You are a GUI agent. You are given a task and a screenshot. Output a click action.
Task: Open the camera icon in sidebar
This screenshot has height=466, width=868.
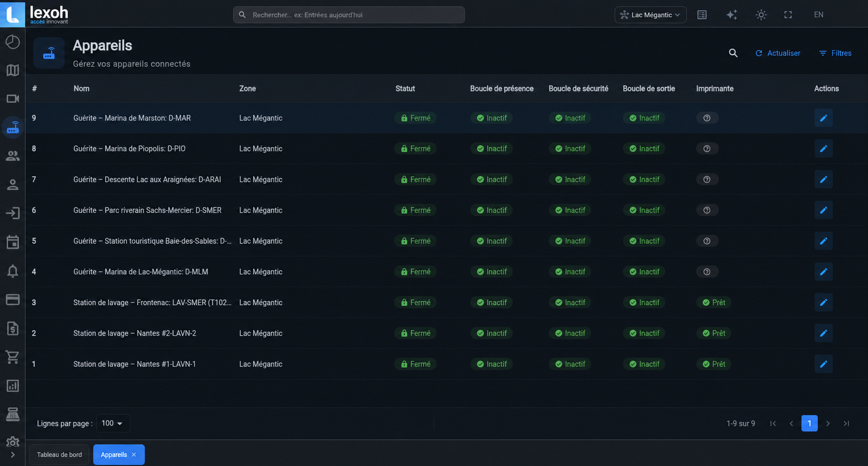[x=13, y=98]
